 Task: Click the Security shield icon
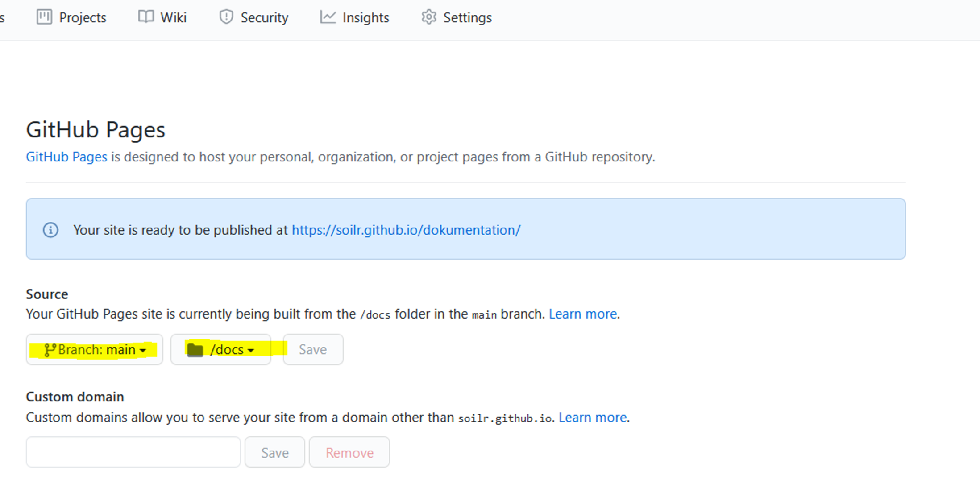click(226, 17)
